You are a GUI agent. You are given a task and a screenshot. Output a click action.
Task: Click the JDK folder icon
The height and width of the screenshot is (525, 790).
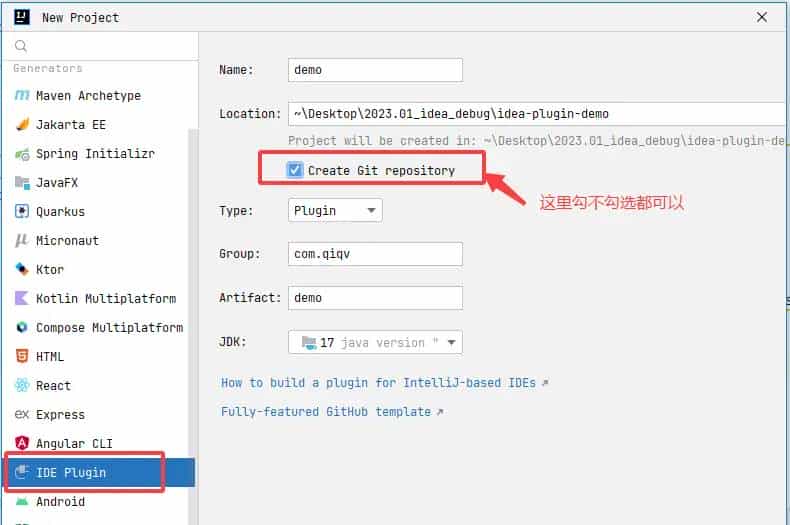(309, 343)
